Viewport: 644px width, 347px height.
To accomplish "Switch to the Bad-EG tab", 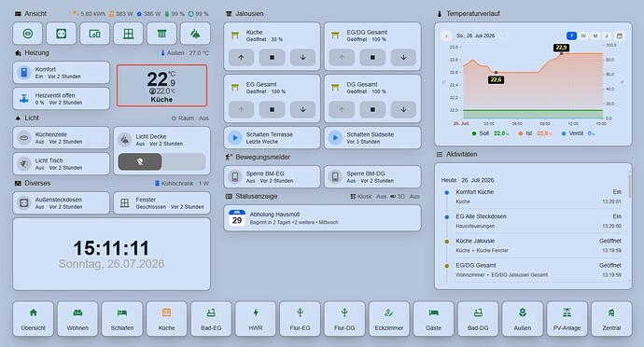I will [211, 319].
